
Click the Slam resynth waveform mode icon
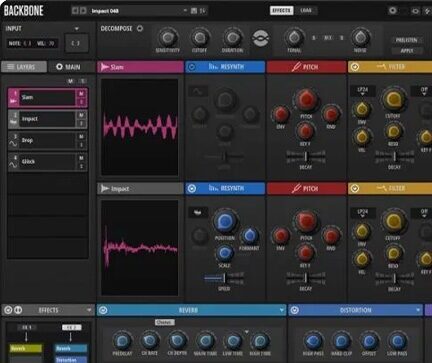198,91
